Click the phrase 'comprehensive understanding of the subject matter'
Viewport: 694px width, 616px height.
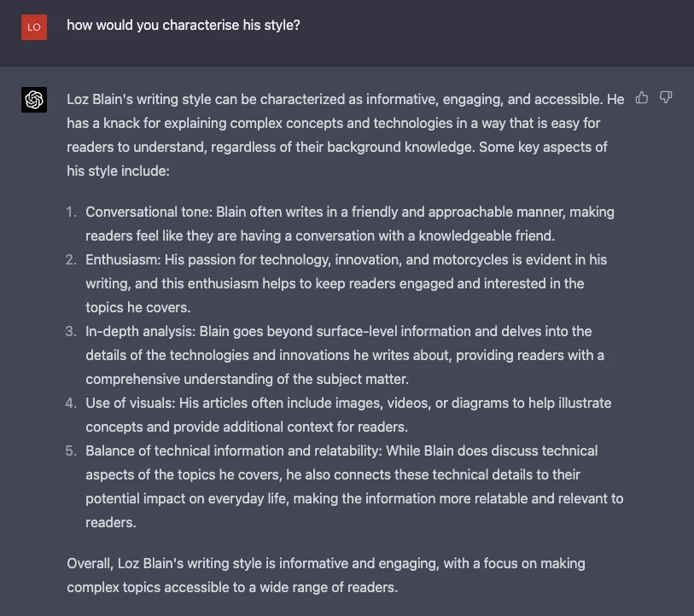click(x=248, y=379)
